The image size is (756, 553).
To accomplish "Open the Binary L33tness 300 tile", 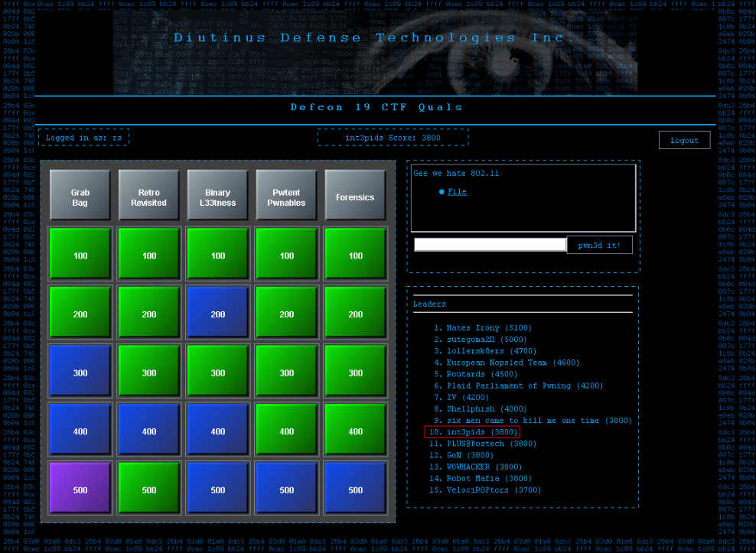I will [x=218, y=371].
